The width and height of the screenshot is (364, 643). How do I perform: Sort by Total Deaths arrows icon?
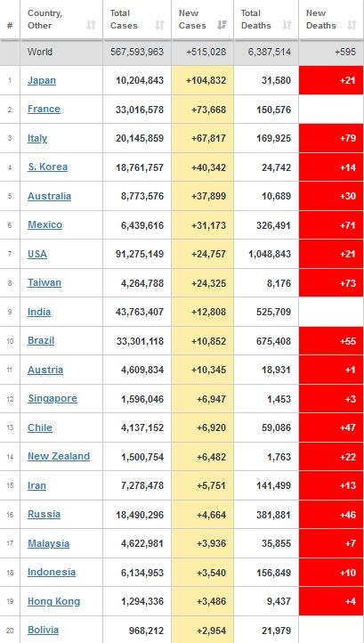287,26
